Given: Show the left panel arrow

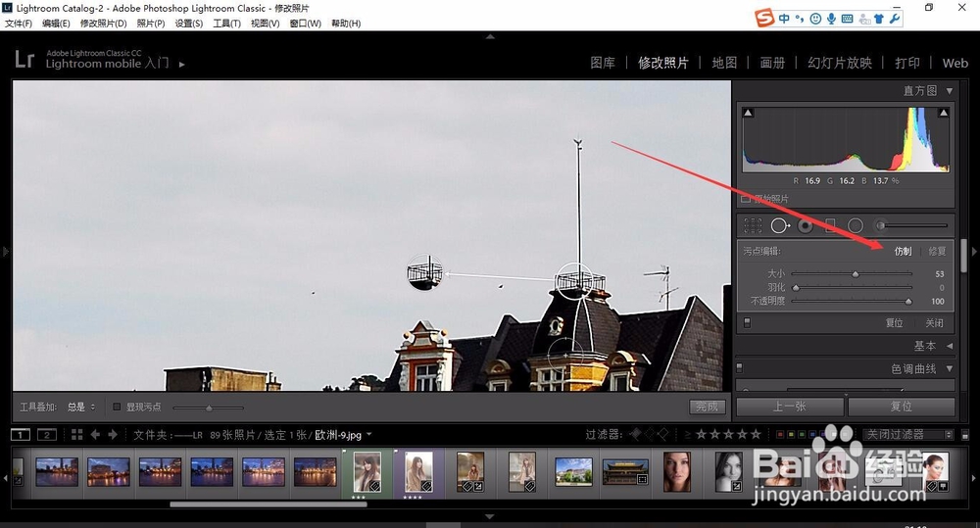Looking at the screenshot, I should (6, 252).
